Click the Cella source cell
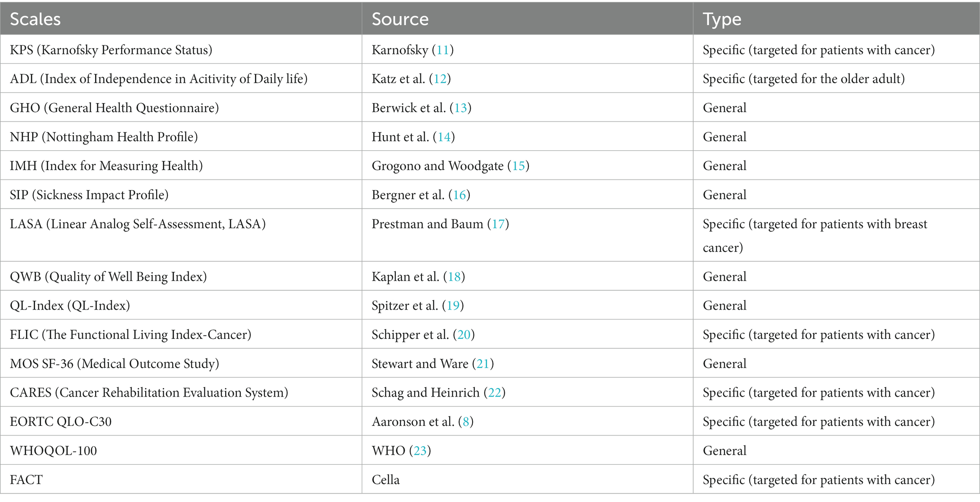Image resolution: width=980 pixels, height=502 pixels. click(528, 480)
